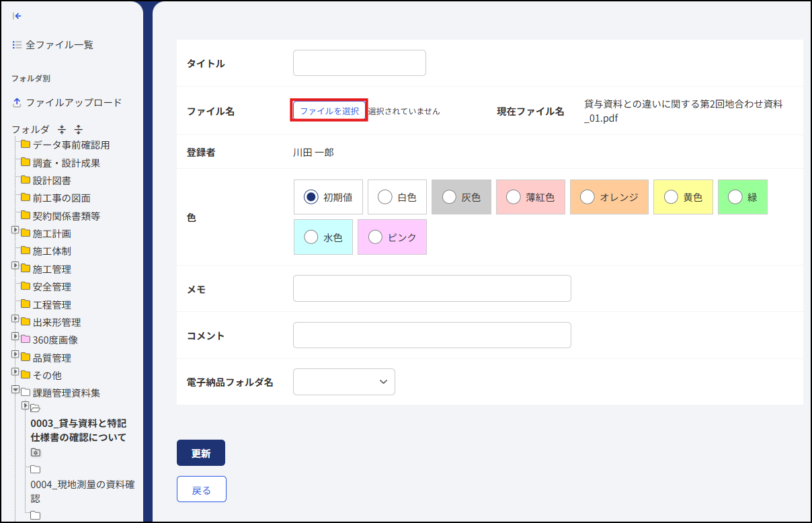The width and height of the screenshot is (812, 523).
Task: Select 0004_現地測量の資料確認 item
Action: pyautogui.click(x=83, y=491)
